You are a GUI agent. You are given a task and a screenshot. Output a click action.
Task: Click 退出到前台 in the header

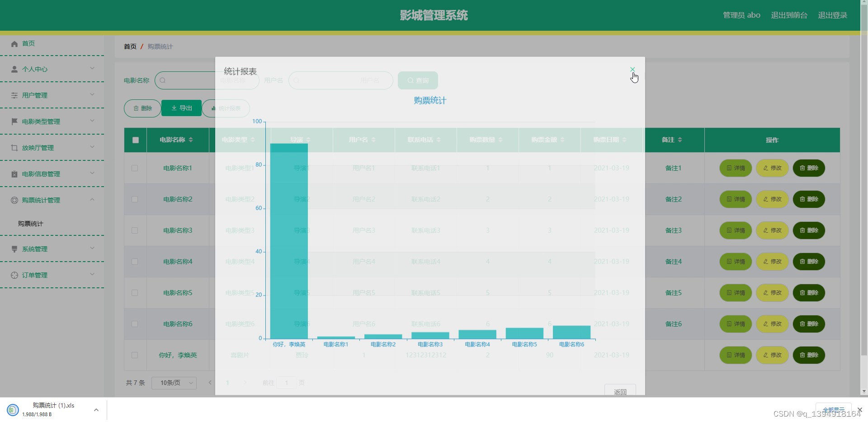pyautogui.click(x=789, y=15)
